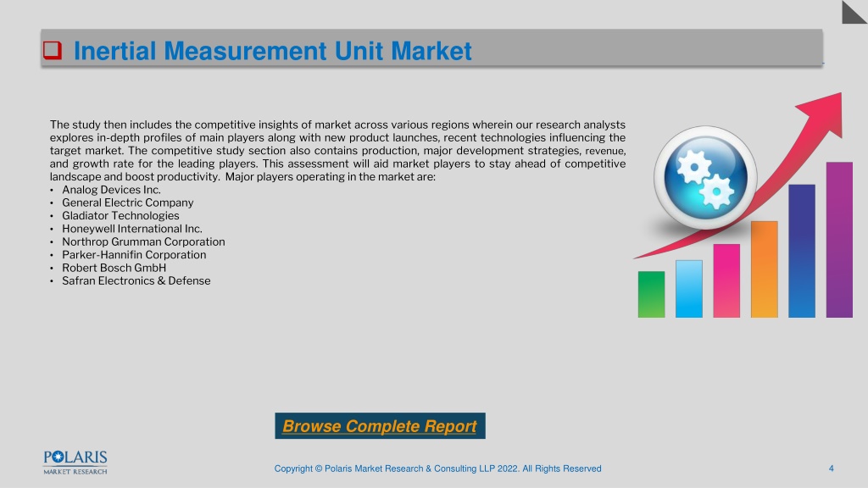Click the Polaris Market Research logo
Viewport: 868px width, 488px height.
point(75,463)
